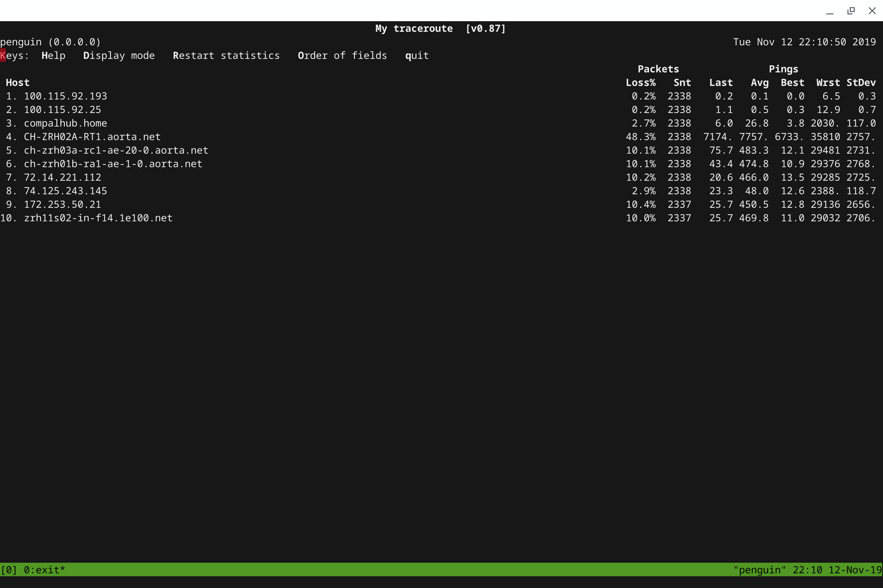Click the 48.3% loss value
883x588 pixels.
[640, 137]
